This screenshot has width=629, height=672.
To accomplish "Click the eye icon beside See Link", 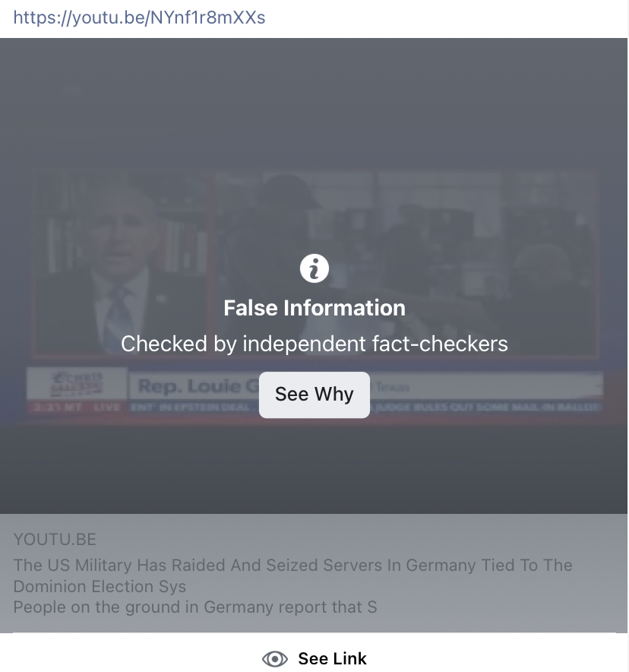I will coord(275,659).
